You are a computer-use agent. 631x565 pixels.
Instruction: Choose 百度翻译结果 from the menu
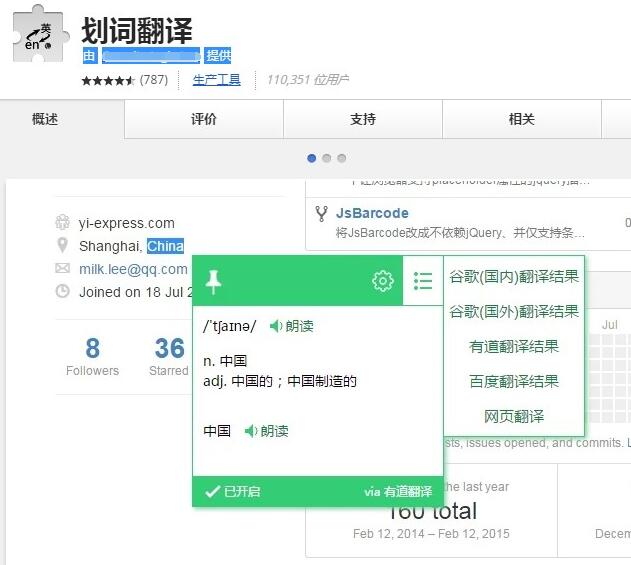tap(513, 381)
